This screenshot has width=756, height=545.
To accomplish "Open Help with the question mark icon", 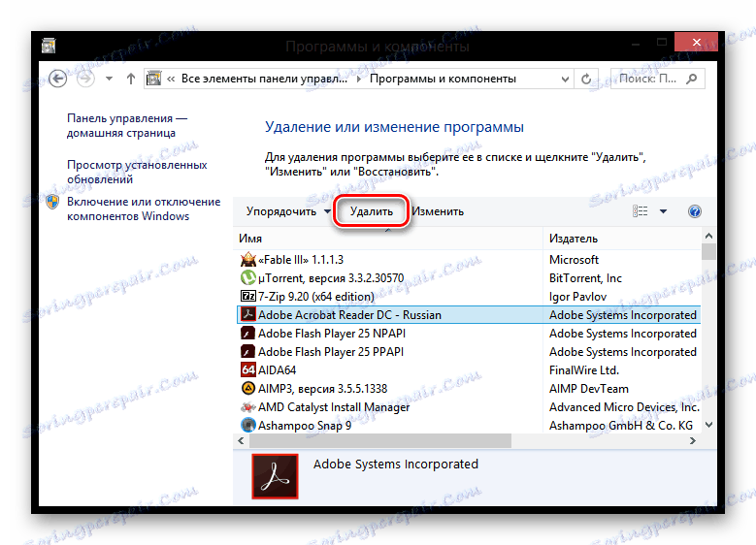I will (x=694, y=211).
